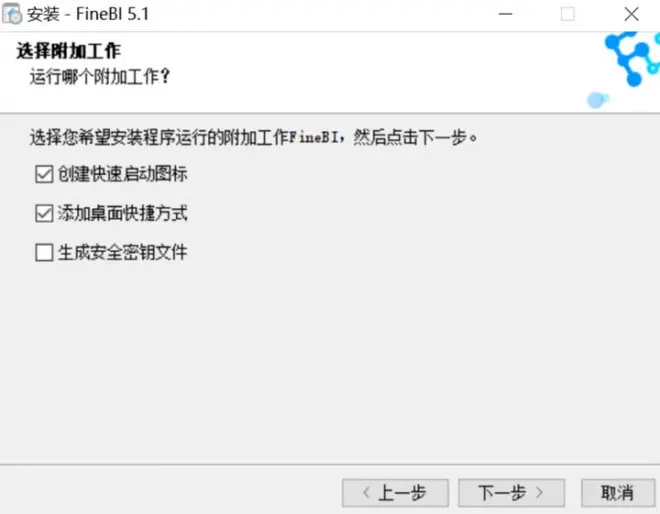This screenshot has height=514, width=660.
Task: Close the FineBI 5.1 installer window
Action: 631,14
